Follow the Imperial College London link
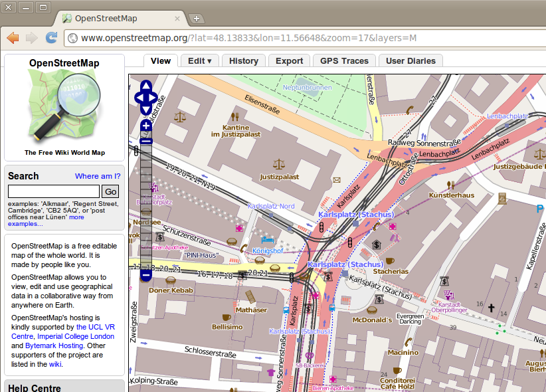 coord(76,336)
